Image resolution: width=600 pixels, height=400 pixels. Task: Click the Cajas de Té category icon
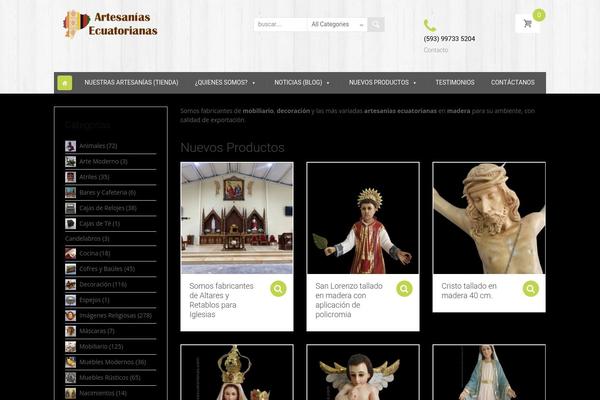(x=70, y=224)
